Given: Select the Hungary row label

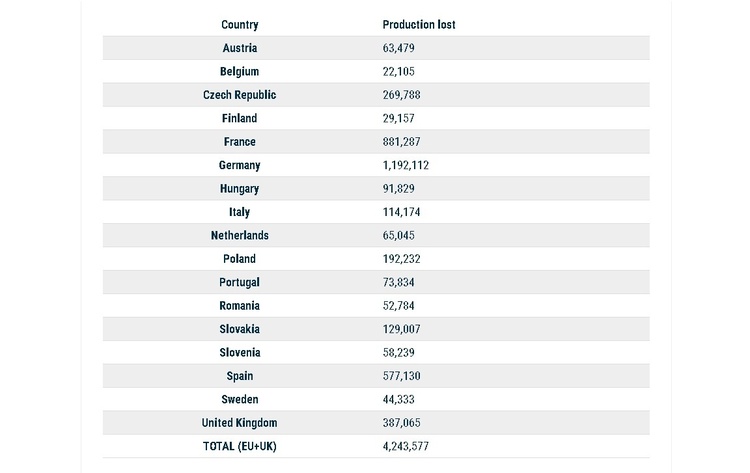Looking at the screenshot, I should point(240,189).
